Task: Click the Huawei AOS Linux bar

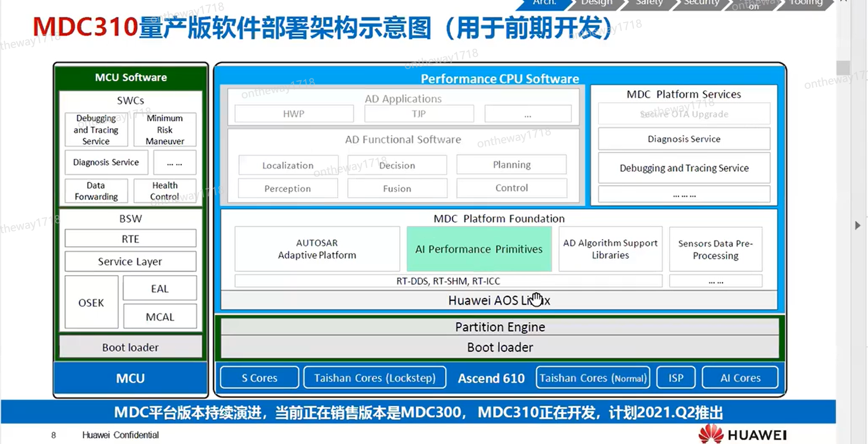Action: pos(499,300)
